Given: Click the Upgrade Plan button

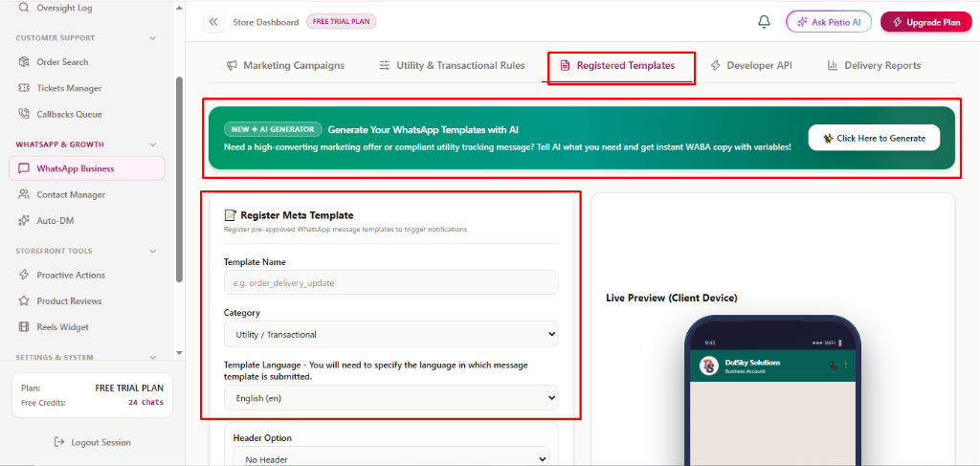Looking at the screenshot, I should (x=926, y=22).
